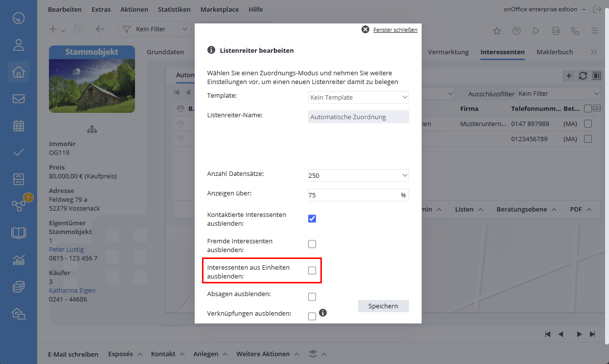This screenshot has width=609, height=364.
Task: Enable Fremde Interessenten ausblenden checkbox
Action: point(312,244)
